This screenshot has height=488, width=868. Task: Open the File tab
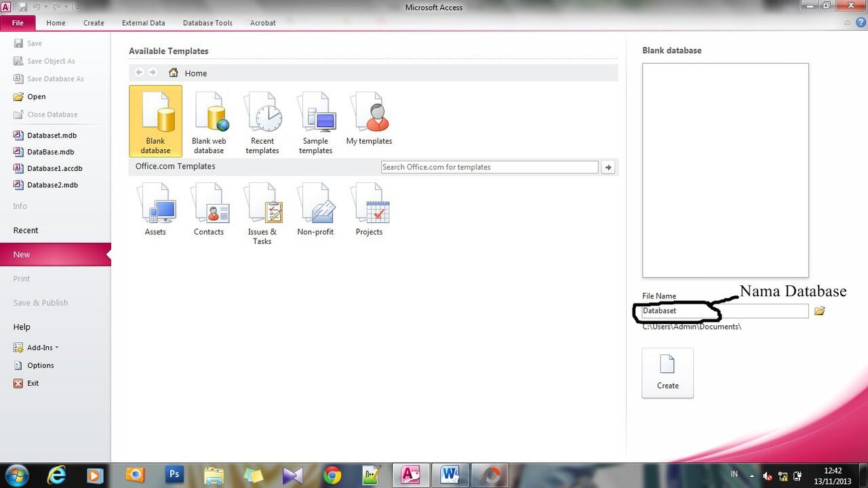click(x=18, y=22)
